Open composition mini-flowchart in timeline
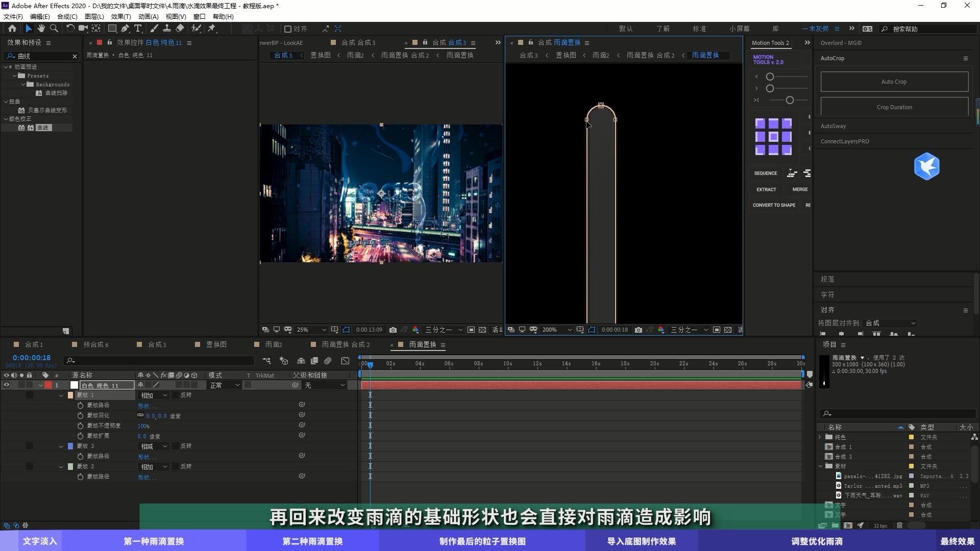 [x=266, y=361]
